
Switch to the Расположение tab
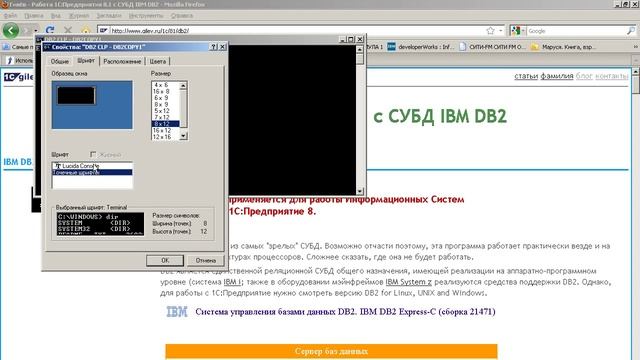[x=122, y=62]
